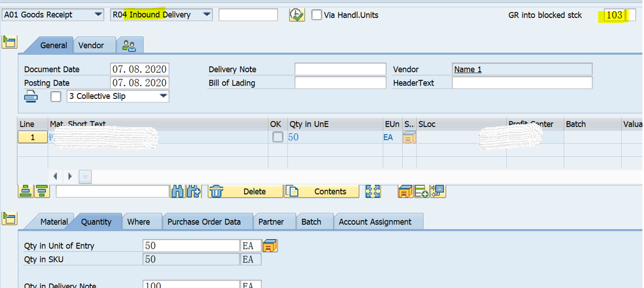644x288 pixels.
Task: Open the Quantity detail tab
Action: [96, 222]
